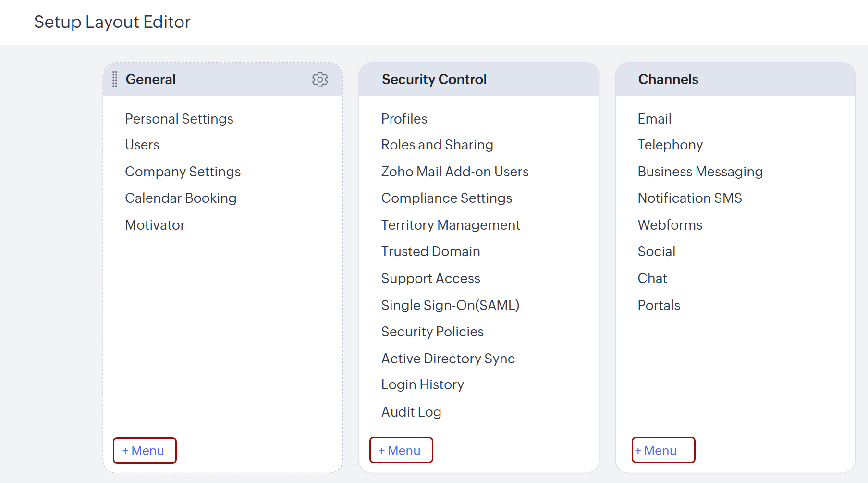Screen dimensions: 868x483
Task: Open the Webforms item
Action: pyautogui.click(x=670, y=225)
